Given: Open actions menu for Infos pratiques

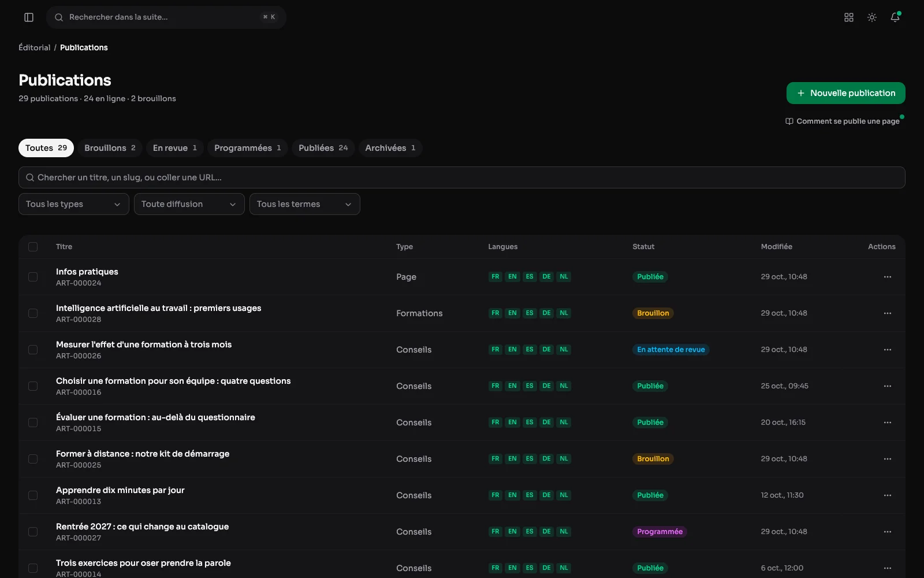Looking at the screenshot, I should pos(888,277).
